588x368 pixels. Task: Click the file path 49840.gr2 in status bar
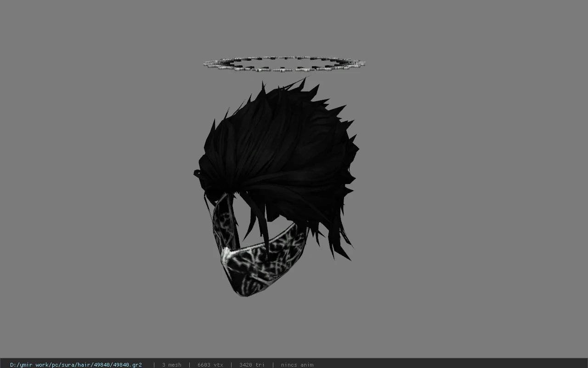tap(76, 365)
